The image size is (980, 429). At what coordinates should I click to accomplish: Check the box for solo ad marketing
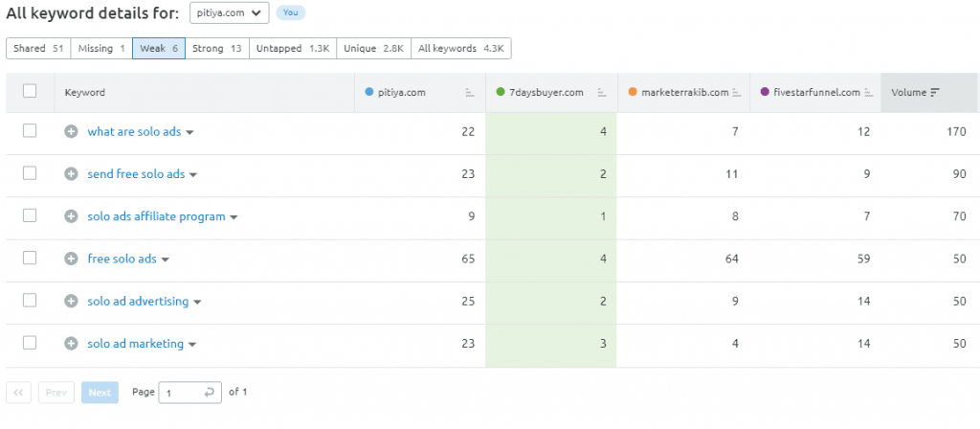(30, 343)
